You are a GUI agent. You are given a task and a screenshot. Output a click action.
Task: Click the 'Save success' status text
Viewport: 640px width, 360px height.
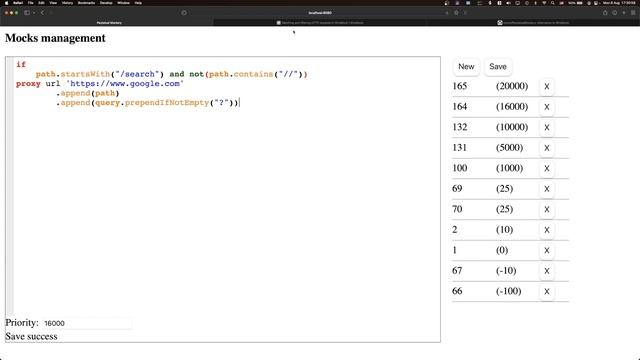(x=31, y=336)
